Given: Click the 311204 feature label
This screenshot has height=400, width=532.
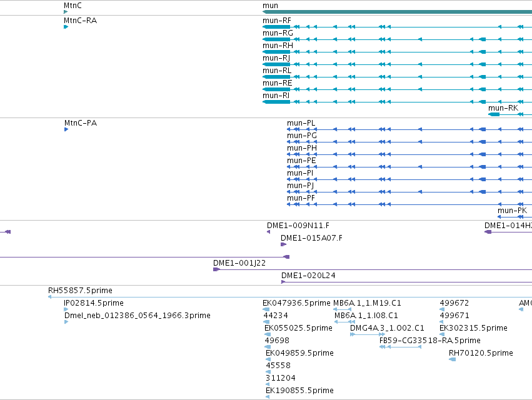Looking at the screenshot, I should coord(281,378).
